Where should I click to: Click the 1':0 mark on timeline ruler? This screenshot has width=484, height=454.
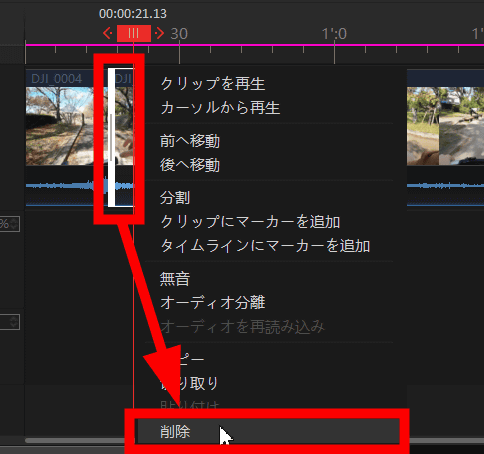pos(334,34)
